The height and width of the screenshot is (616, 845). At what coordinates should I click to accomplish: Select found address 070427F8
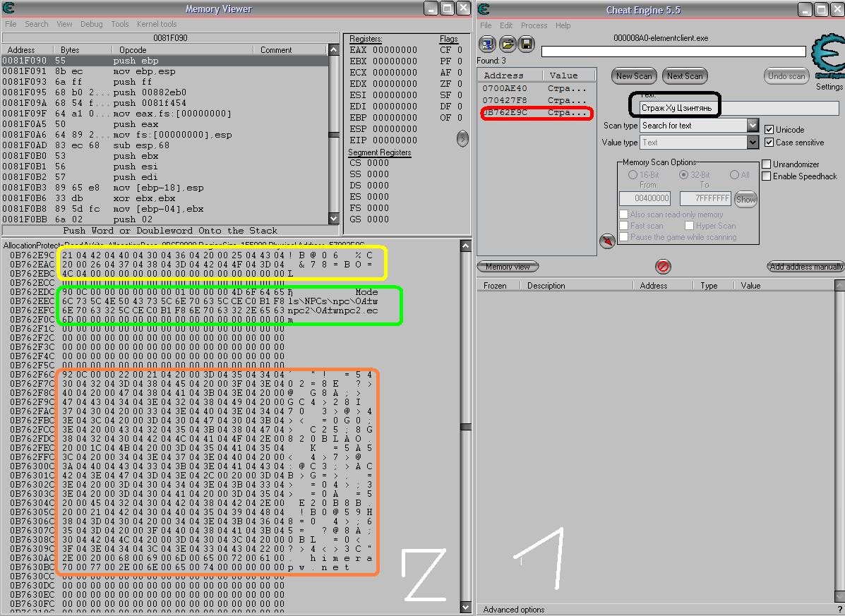point(536,100)
